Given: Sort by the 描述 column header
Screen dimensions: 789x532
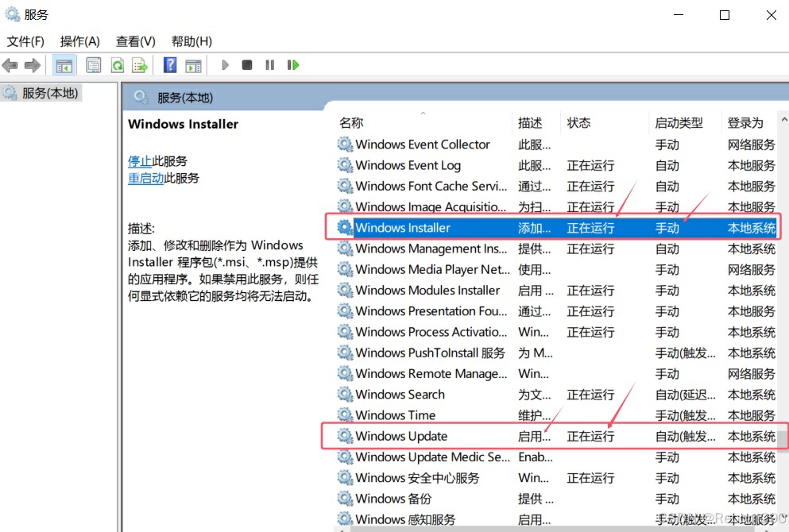Looking at the screenshot, I should [530, 123].
